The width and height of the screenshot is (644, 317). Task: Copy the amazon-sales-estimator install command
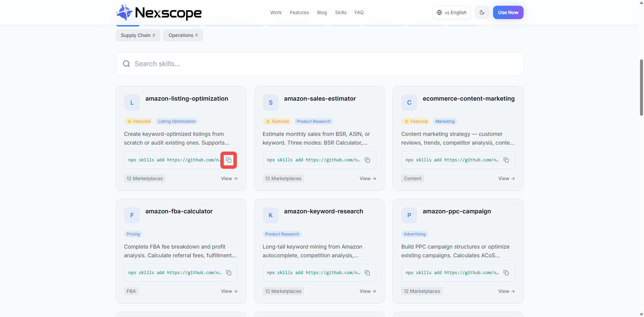(x=367, y=160)
